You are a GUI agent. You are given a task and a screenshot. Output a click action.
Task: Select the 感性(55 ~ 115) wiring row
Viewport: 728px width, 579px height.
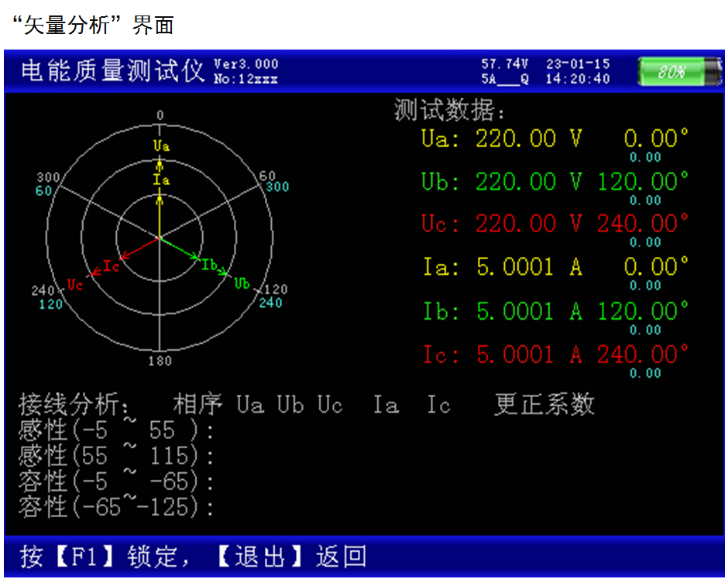pyautogui.click(x=116, y=456)
